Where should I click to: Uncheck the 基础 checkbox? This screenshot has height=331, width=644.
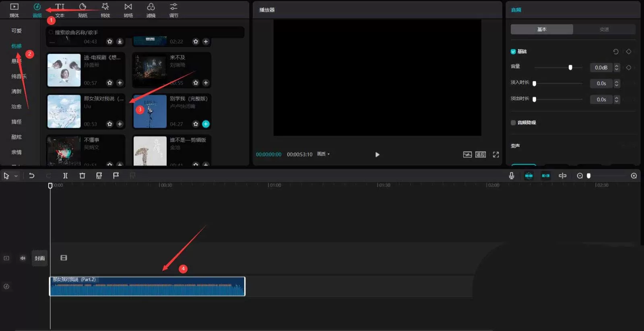pyautogui.click(x=513, y=51)
